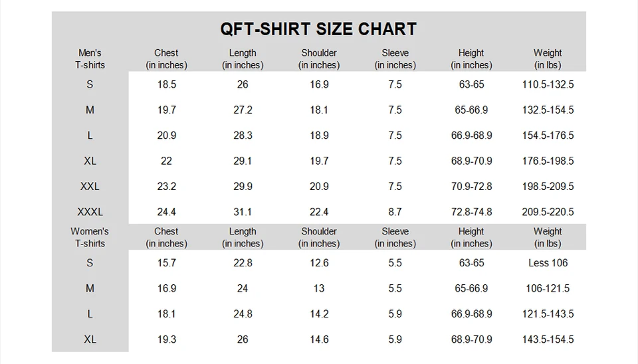The image size is (638, 364).
Task: Select women's XL weight range 143.5-154.5
Action: tap(548, 339)
